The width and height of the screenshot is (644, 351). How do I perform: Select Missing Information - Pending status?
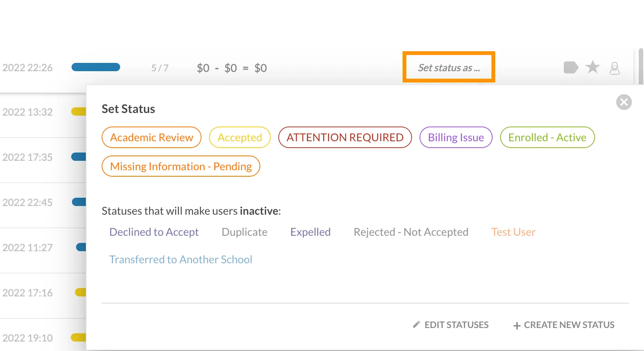(181, 166)
